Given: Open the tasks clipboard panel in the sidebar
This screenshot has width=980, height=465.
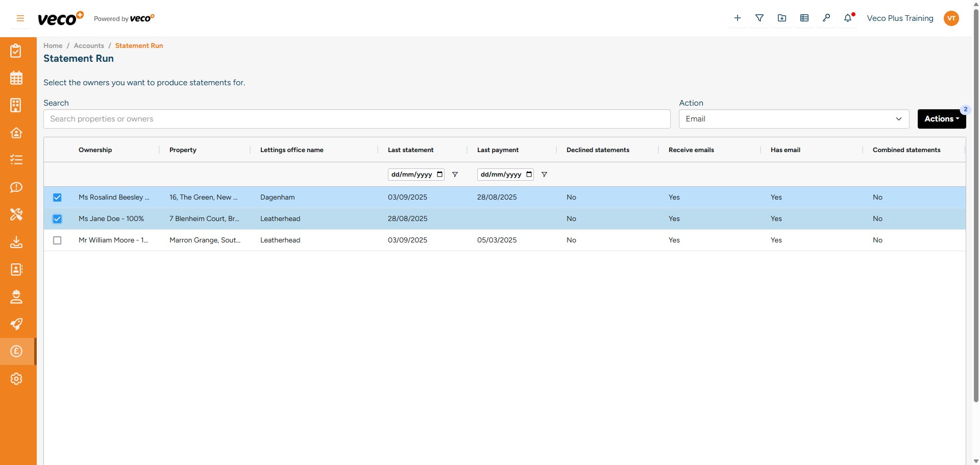Looking at the screenshot, I should [x=16, y=51].
